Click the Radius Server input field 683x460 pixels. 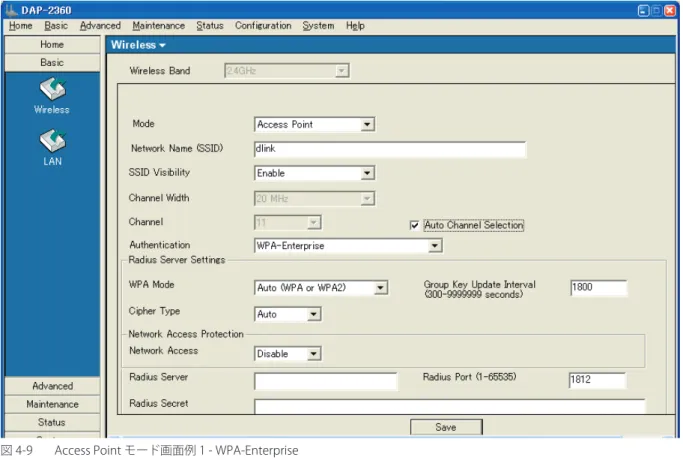click(325, 381)
